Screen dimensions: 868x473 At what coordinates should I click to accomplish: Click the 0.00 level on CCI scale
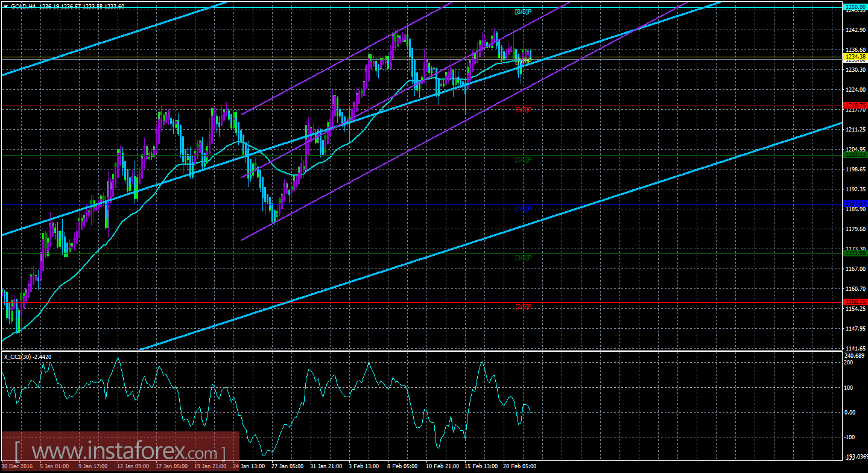(851, 413)
